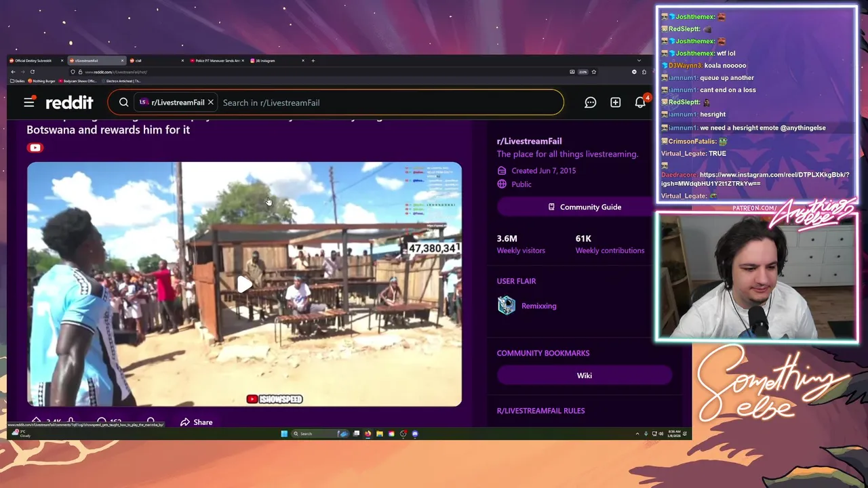The image size is (868, 488).
Task: Open Discord from the taskbar
Action: point(415,434)
